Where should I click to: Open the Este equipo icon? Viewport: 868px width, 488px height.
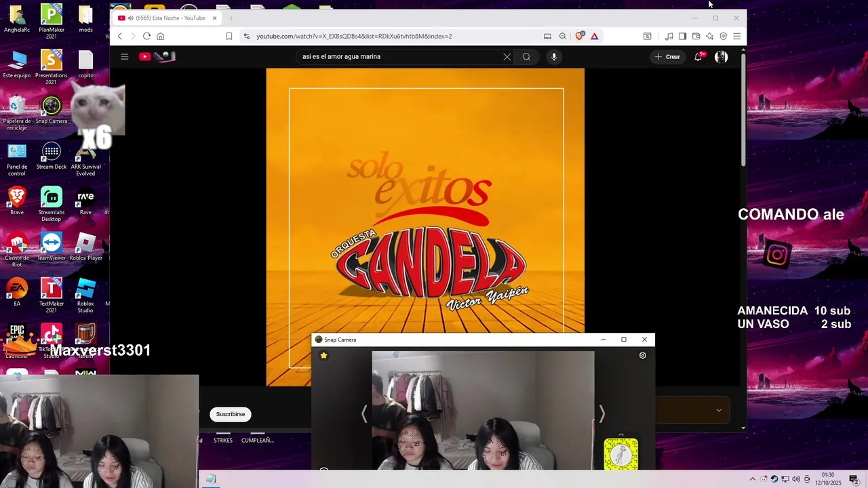pyautogui.click(x=17, y=64)
